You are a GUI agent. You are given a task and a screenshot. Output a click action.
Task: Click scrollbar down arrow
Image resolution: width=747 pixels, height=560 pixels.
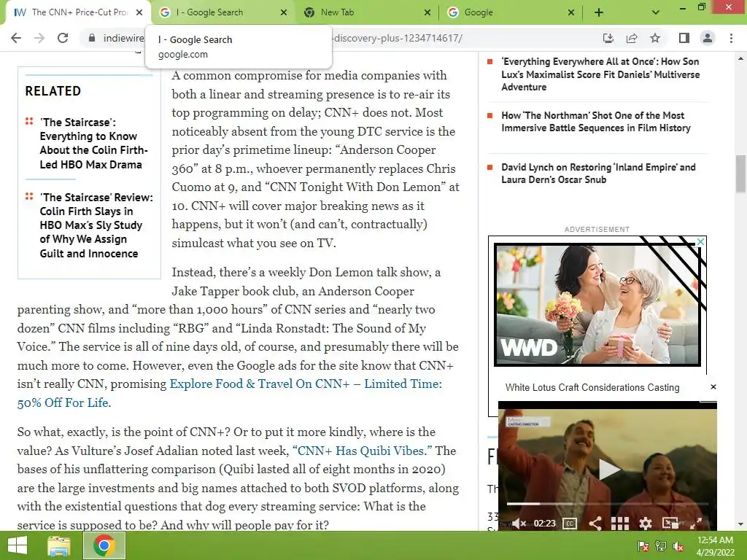[740, 525]
